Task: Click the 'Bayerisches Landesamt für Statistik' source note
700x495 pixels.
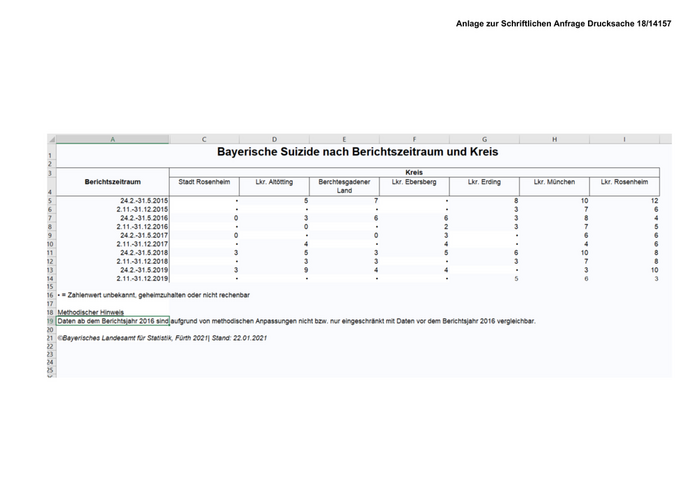Action: point(162,339)
